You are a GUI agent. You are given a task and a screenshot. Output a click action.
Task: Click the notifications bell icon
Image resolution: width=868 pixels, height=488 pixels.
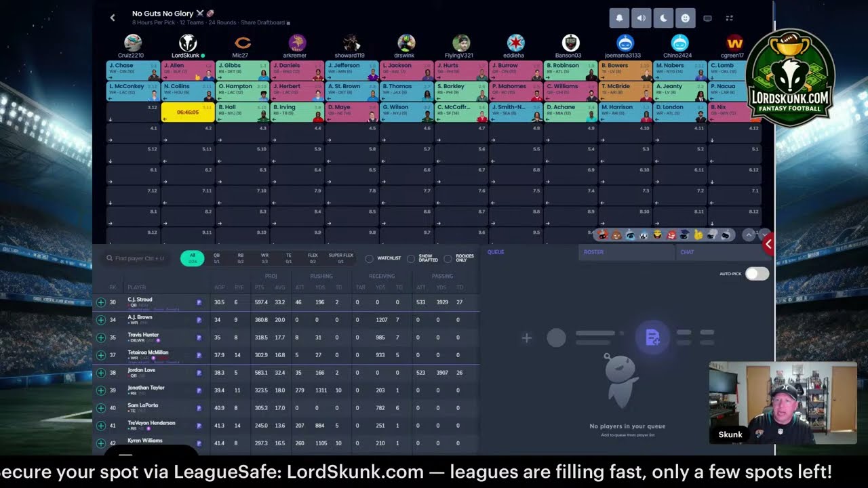(620, 18)
